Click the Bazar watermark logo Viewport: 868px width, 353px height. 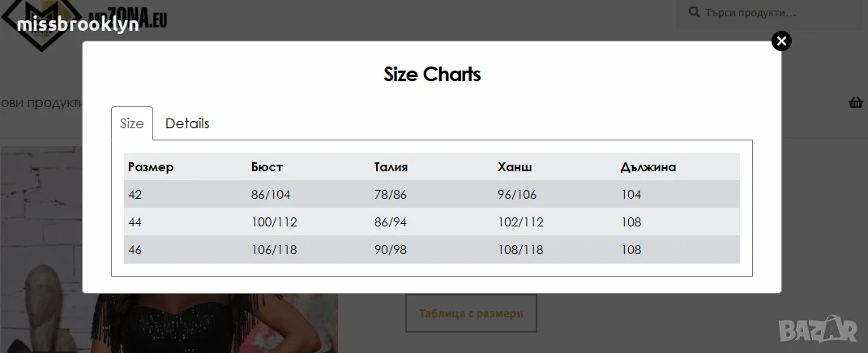pos(819,329)
